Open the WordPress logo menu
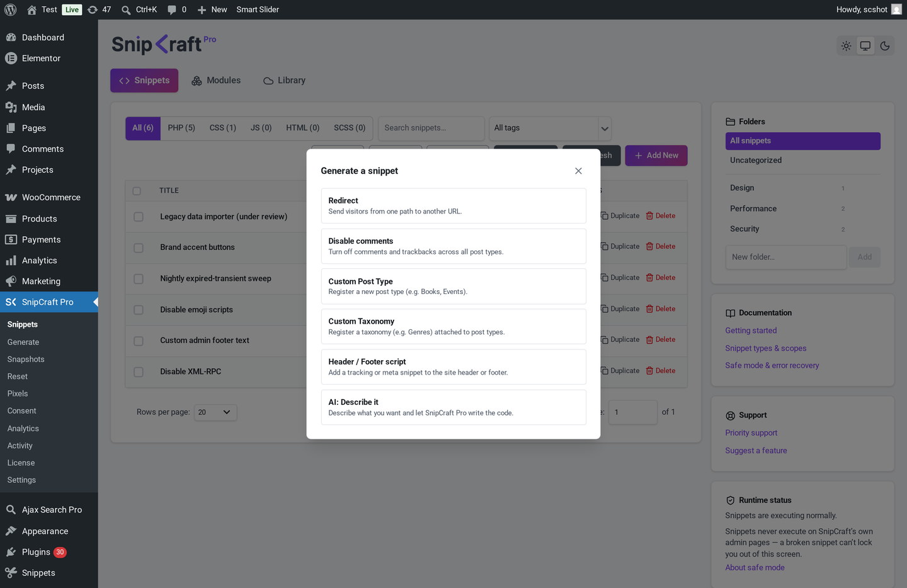The image size is (907, 588). (11, 9)
